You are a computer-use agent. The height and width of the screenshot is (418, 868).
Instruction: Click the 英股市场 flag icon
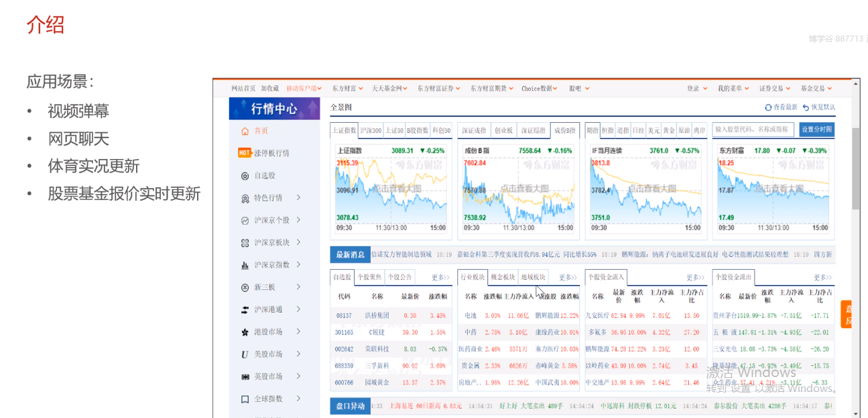coord(245,376)
